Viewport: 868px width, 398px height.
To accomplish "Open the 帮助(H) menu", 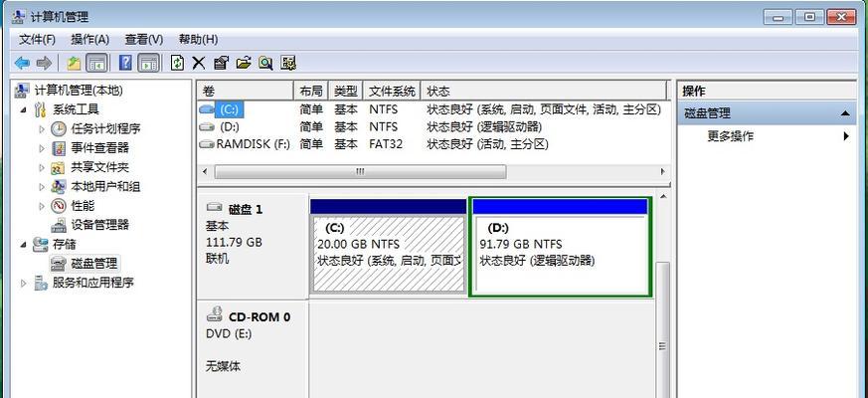I will [198, 40].
